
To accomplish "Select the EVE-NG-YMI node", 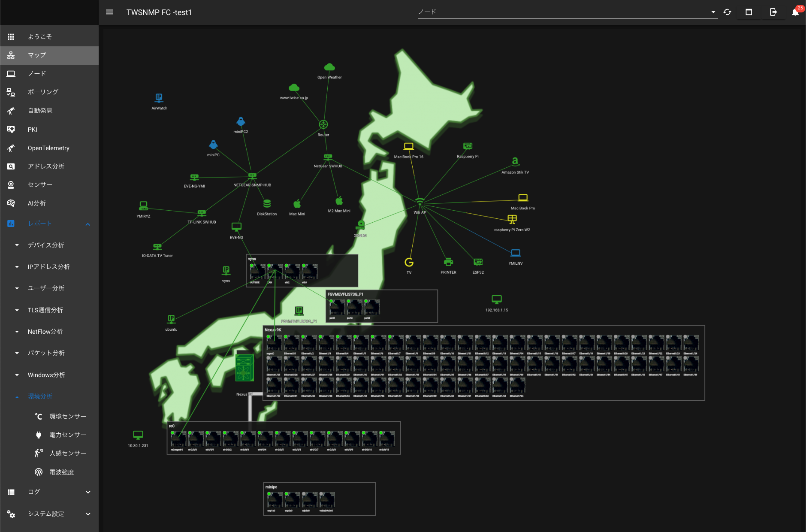I will coord(194,177).
